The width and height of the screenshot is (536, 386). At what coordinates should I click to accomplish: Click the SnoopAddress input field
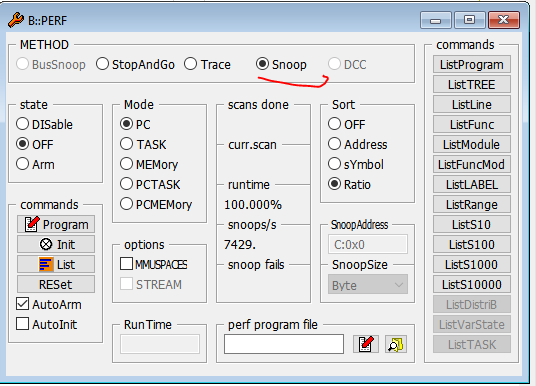click(x=368, y=244)
